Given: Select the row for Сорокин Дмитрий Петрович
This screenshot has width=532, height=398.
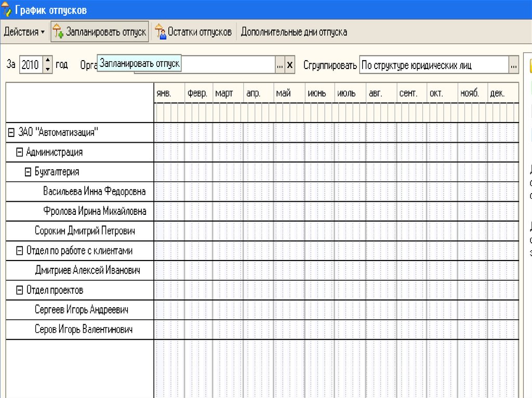Looking at the screenshot, I should point(85,231).
